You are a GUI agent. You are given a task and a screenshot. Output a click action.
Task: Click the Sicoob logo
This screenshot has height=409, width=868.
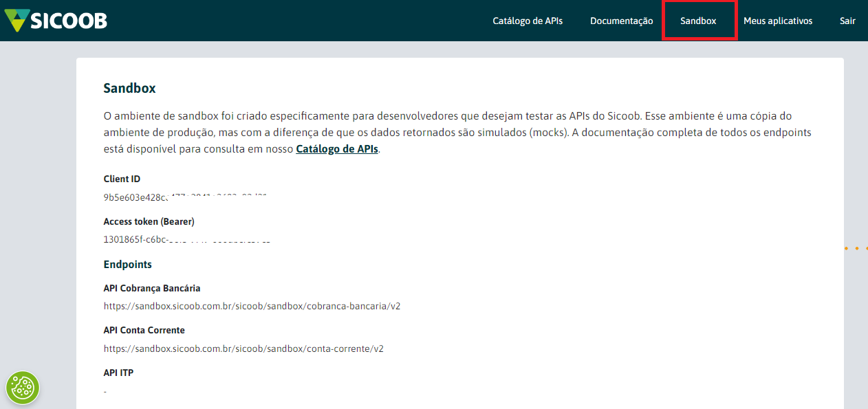click(x=56, y=21)
